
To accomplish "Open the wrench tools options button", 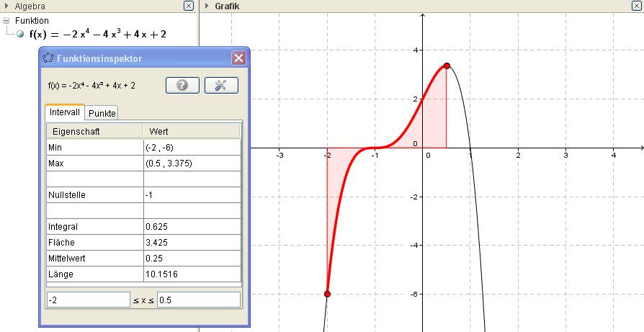I will pyautogui.click(x=221, y=85).
